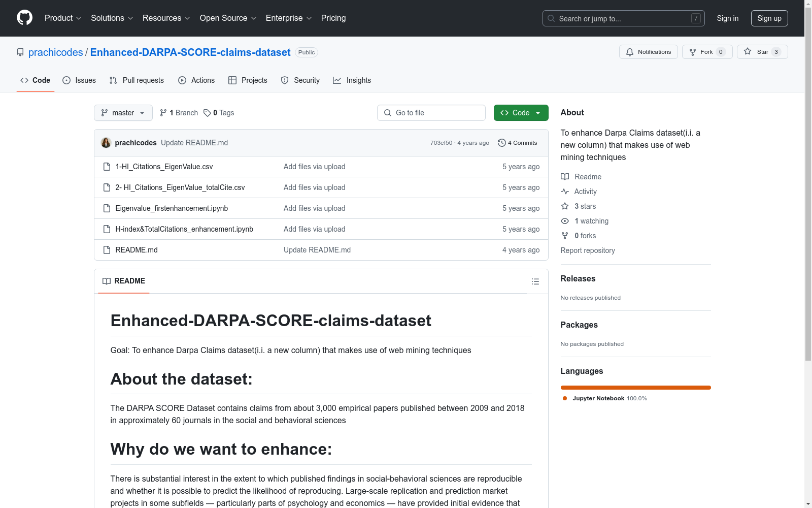Image resolution: width=812 pixels, height=508 pixels.
Task: Click the prachicodes avatar image
Action: click(x=106, y=143)
